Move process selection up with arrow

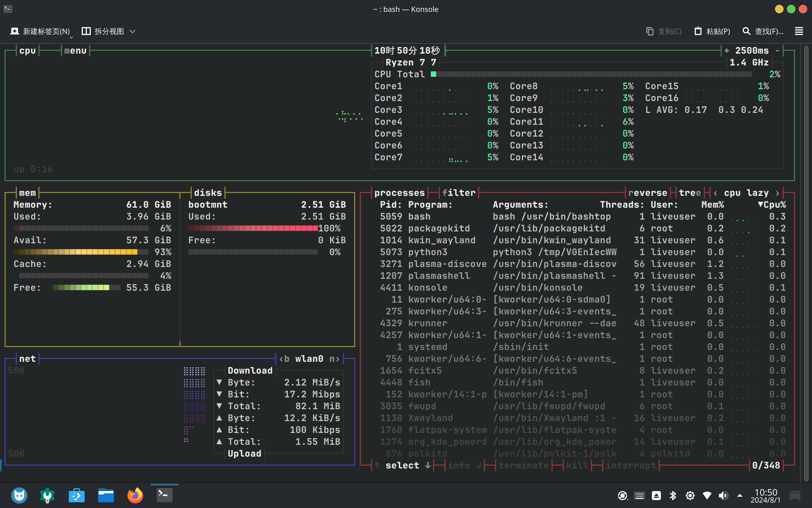pos(377,465)
